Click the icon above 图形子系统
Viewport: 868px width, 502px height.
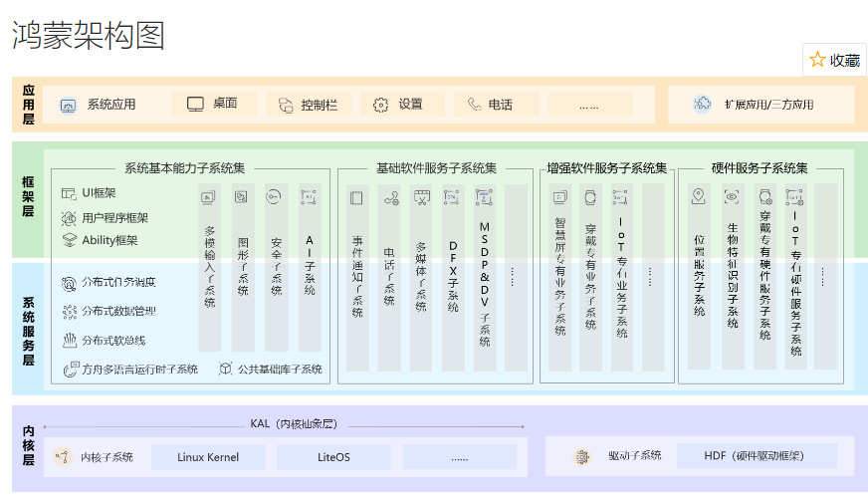pos(241,197)
